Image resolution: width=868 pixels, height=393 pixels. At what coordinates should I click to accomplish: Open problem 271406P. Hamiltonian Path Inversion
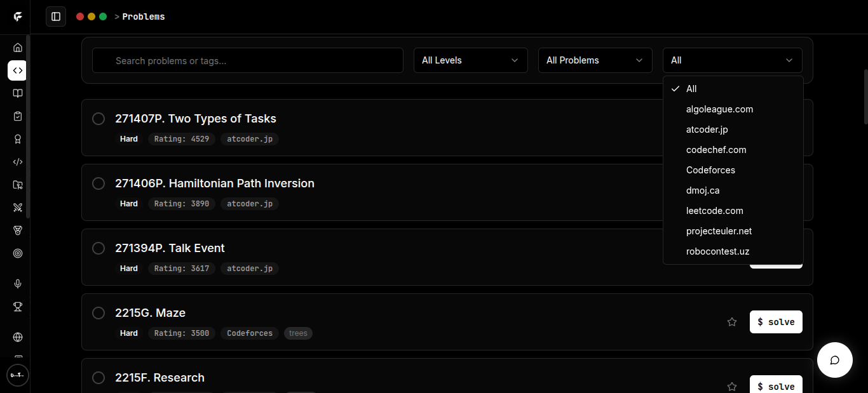(215, 183)
